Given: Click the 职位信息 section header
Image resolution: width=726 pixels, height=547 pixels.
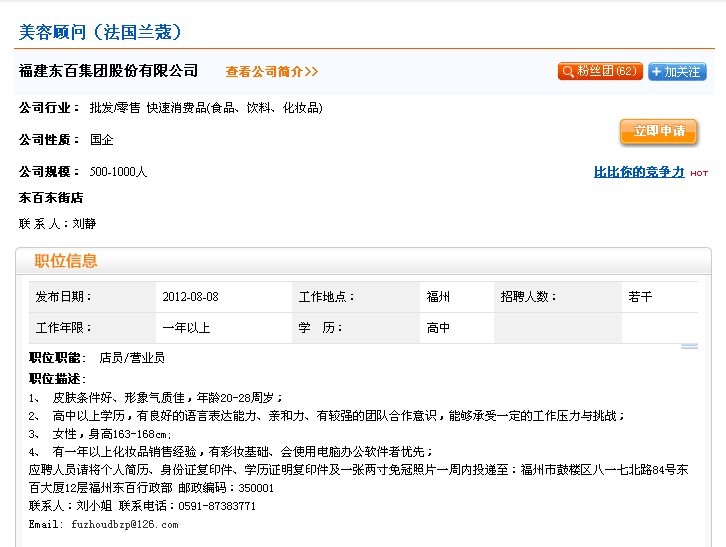Looking at the screenshot, I should [66, 261].
